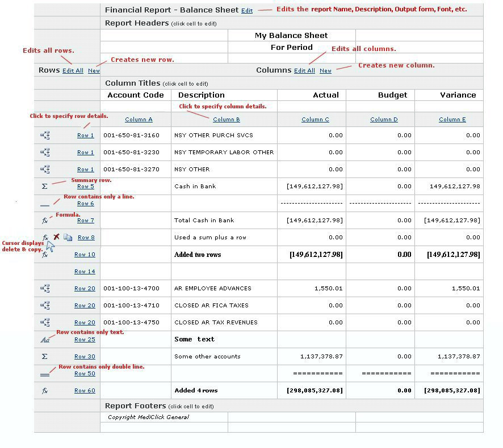Click the delete icon on Row 8
The image size is (503, 448).
point(56,236)
